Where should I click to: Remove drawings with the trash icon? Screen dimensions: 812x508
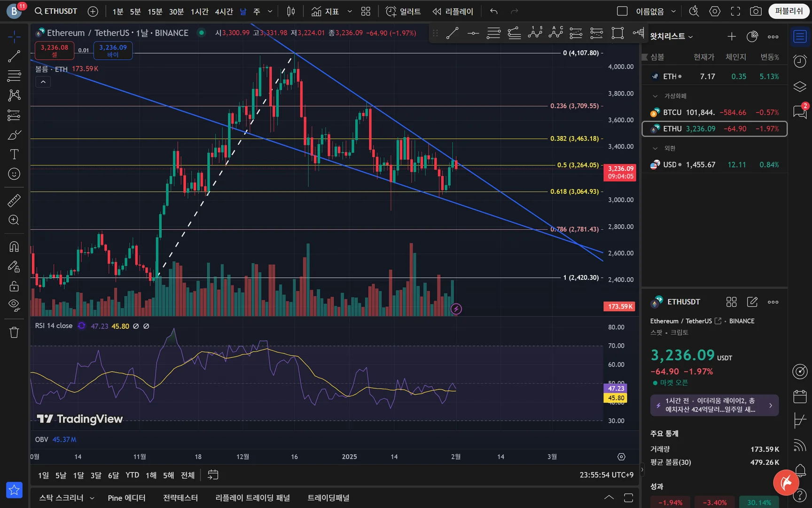14,333
